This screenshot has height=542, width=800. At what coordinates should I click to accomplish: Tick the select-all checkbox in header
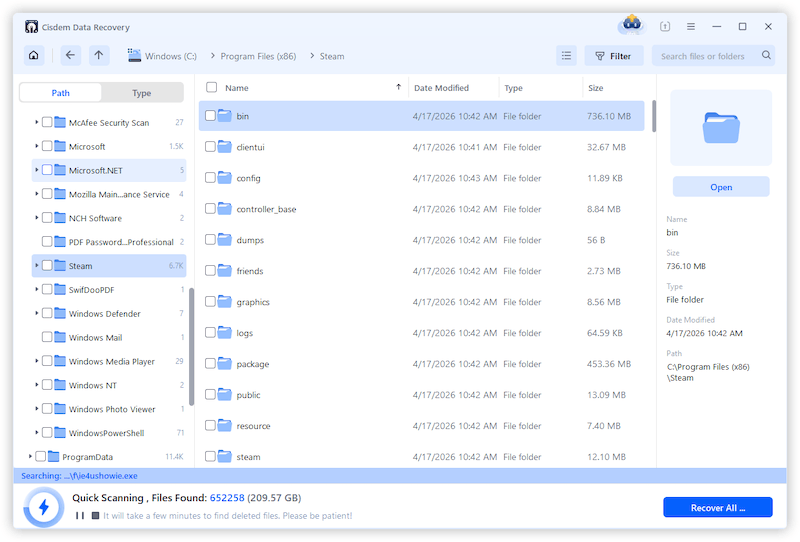pos(211,87)
